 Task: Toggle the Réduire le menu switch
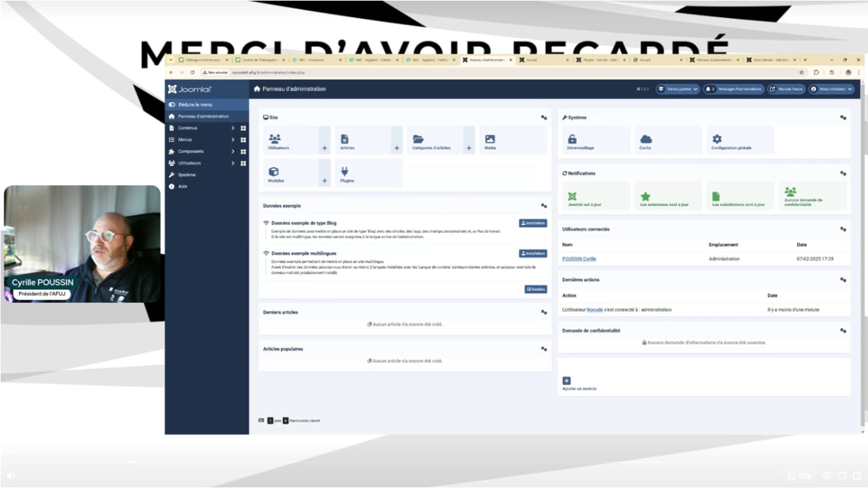point(172,104)
